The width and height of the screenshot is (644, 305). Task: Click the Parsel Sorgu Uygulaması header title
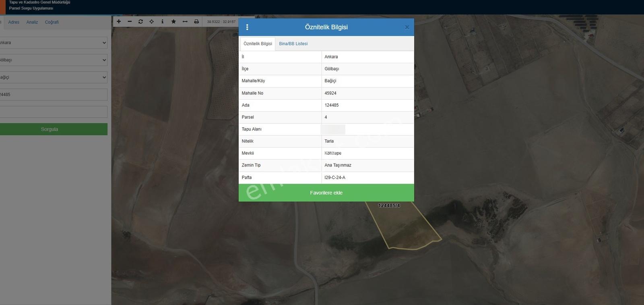click(31, 8)
